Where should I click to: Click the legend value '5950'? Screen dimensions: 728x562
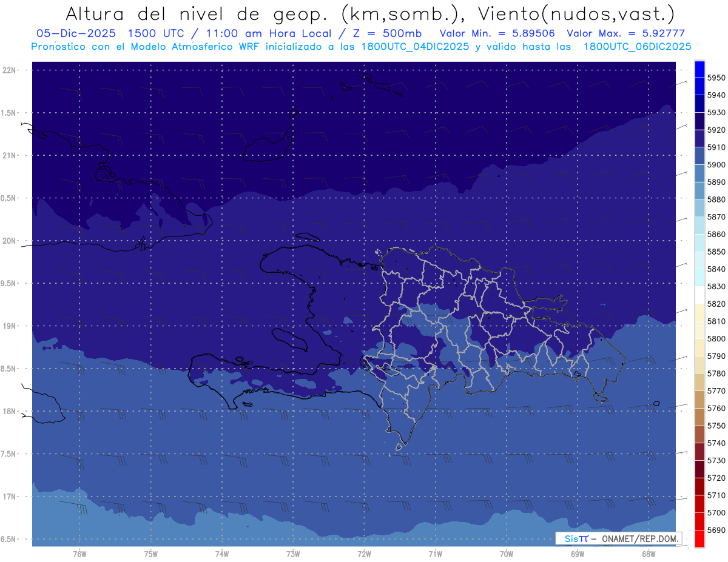[716, 78]
